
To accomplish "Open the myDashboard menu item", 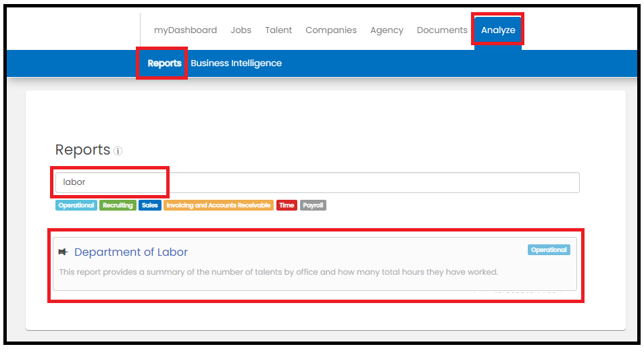I will tap(185, 30).
